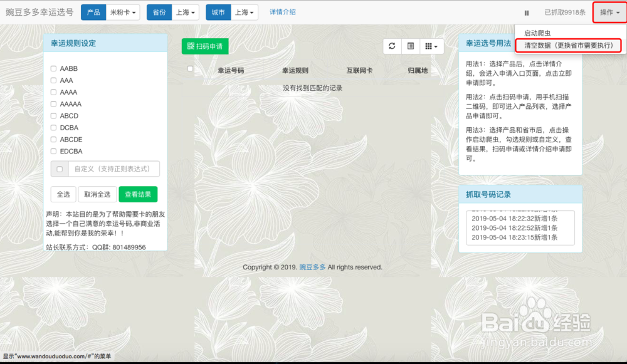627x364 pixels.
Task: Check the AAAA number rule
Action: (x=53, y=91)
